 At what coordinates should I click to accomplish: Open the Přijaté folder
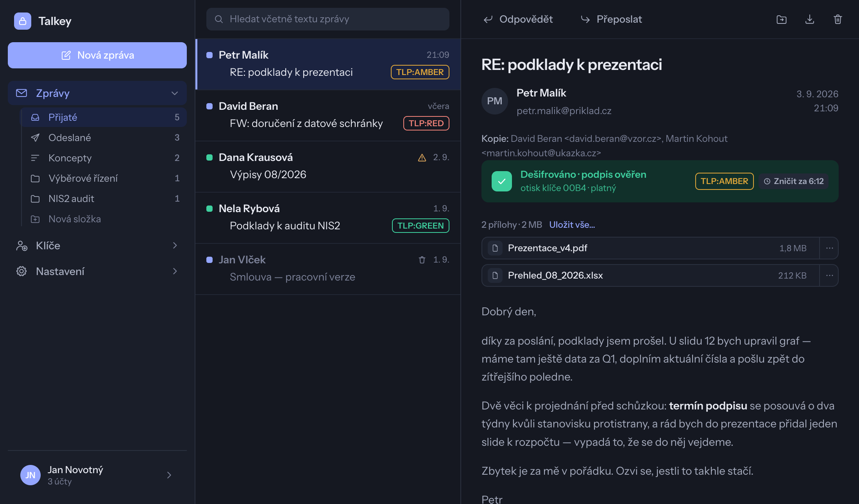point(104,117)
